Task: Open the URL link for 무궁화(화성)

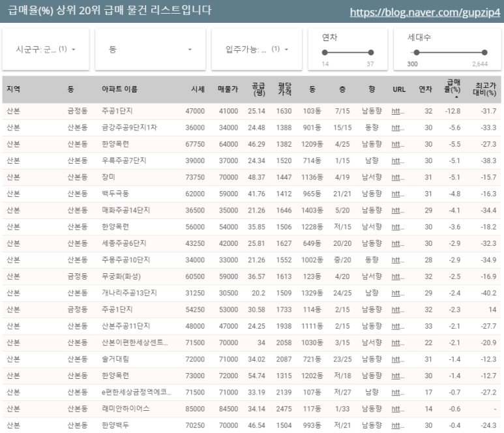Action: pos(398,276)
